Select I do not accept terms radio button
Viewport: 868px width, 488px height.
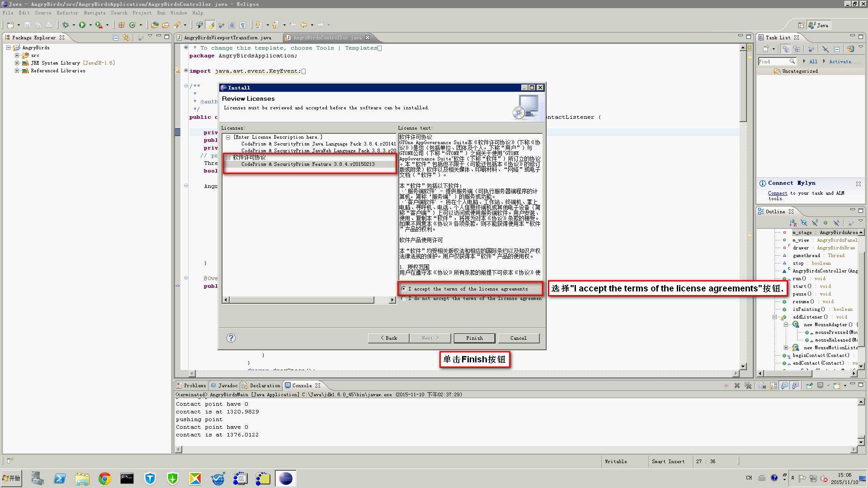point(404,299)
